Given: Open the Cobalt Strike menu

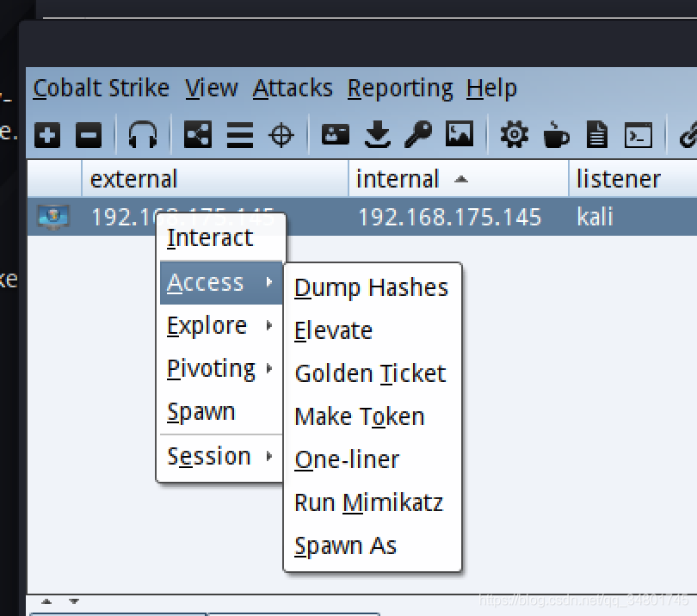Looking at the screenshot, I should [101, 88].
